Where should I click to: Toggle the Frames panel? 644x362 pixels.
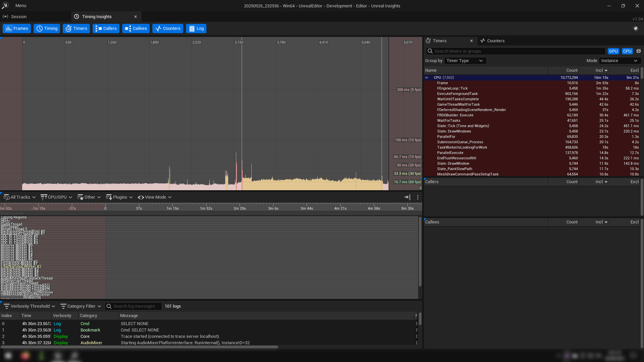coord(17,28)
